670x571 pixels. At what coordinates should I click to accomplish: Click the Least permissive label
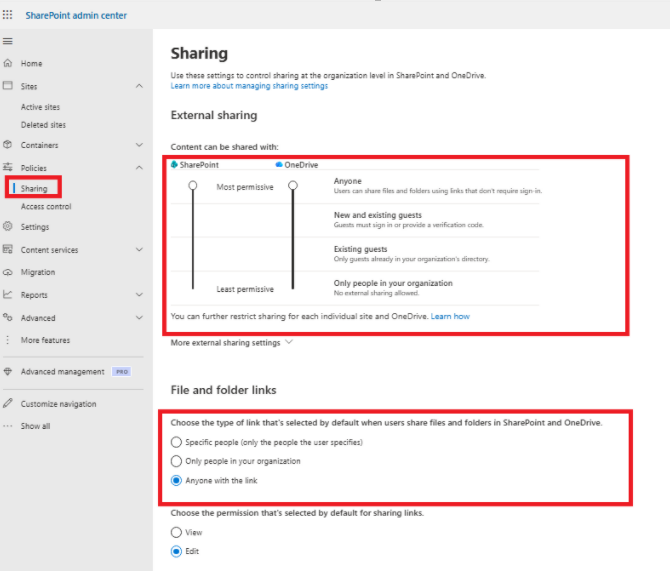coord(245,289)
